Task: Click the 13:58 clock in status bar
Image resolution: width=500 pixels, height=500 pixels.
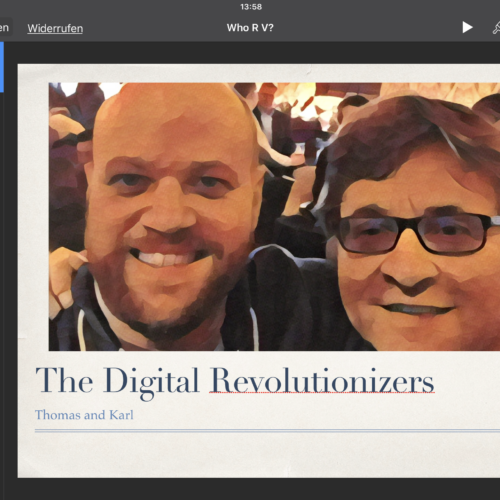Action: [251, 7]
